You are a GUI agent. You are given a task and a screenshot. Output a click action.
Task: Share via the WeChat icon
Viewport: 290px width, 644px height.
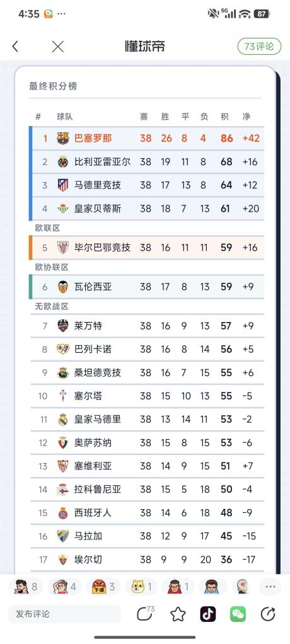[x=238, y=614]
